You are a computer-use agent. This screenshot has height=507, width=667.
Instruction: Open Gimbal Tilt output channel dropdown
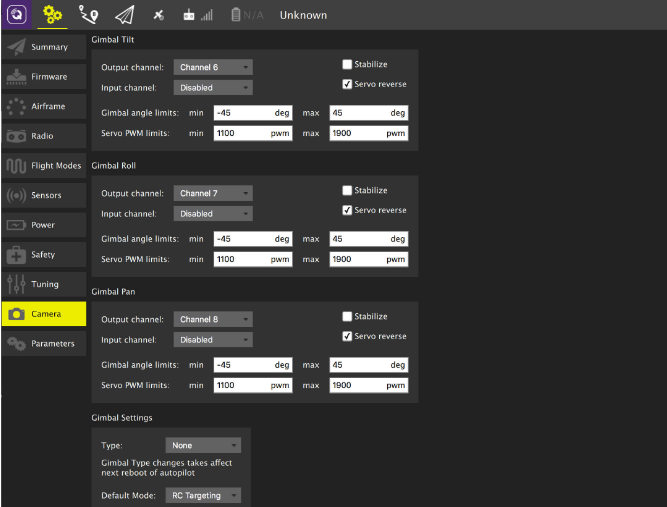[x=213, y=67]
